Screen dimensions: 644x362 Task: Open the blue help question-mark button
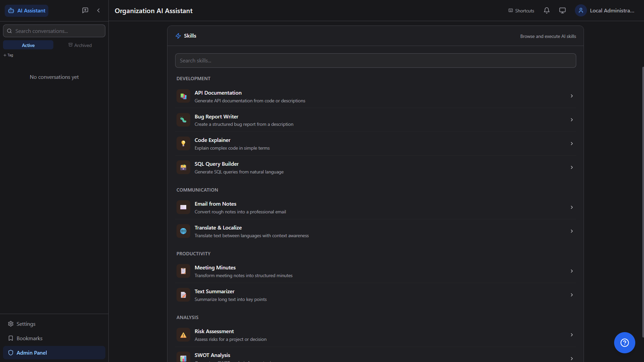point(624,343)
